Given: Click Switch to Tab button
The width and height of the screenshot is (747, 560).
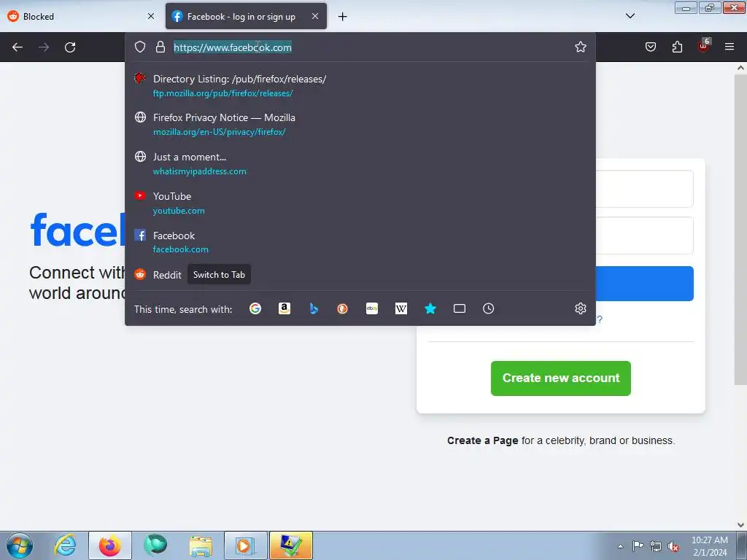Looking at the screenshot, I should pyautogui.click(x=219, y=275).
